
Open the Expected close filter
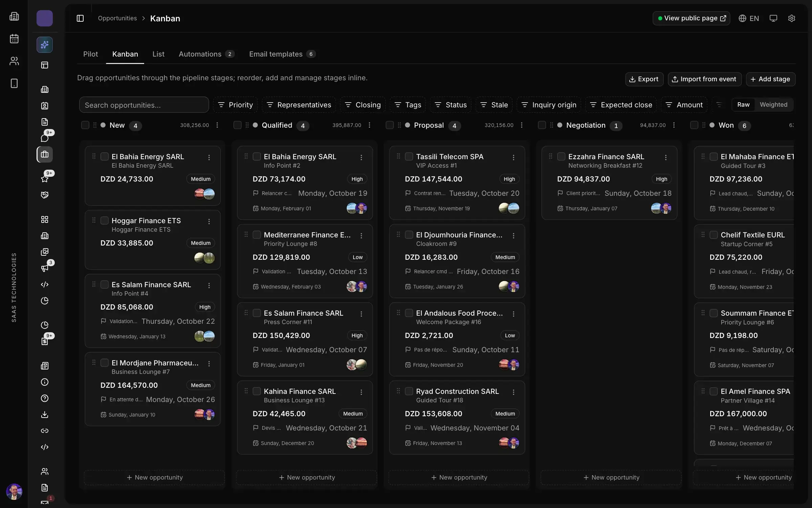click(x=621, y=105)
